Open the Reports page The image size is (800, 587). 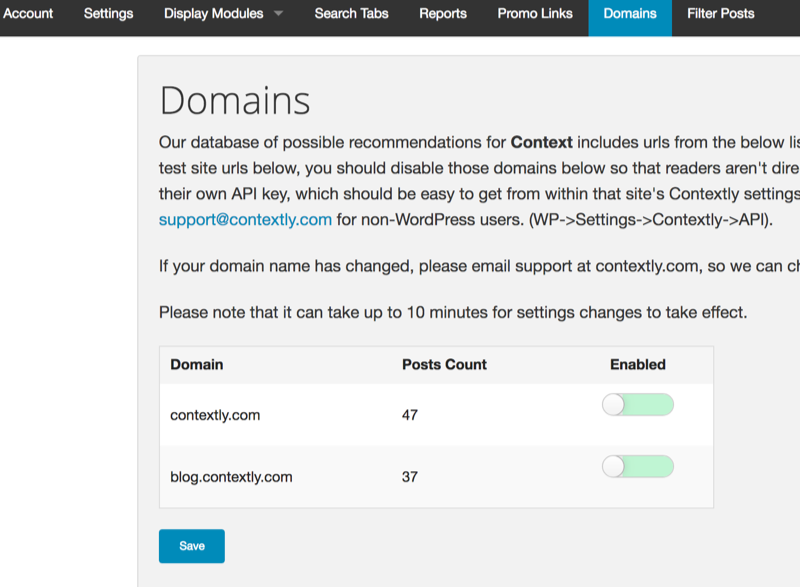(x=443, y=14)
